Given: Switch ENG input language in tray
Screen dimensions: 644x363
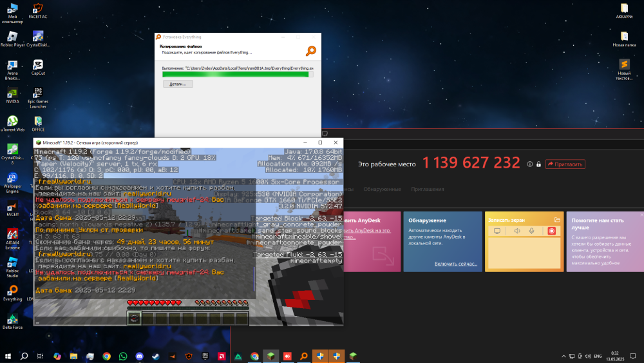Looking at the screenshot, I should click(x=598, y=356).
